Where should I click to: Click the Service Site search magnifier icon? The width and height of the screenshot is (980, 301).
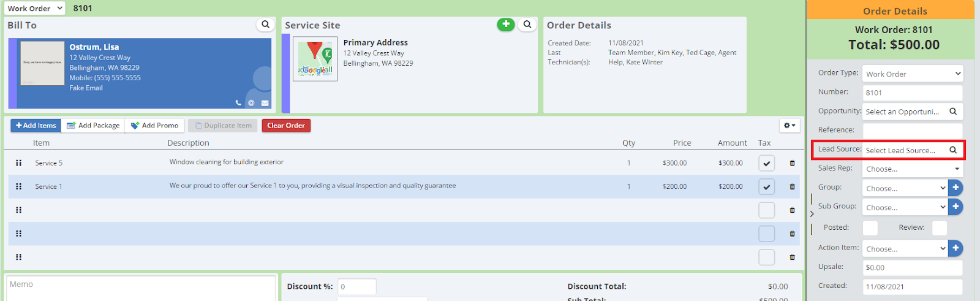(527, 25)
